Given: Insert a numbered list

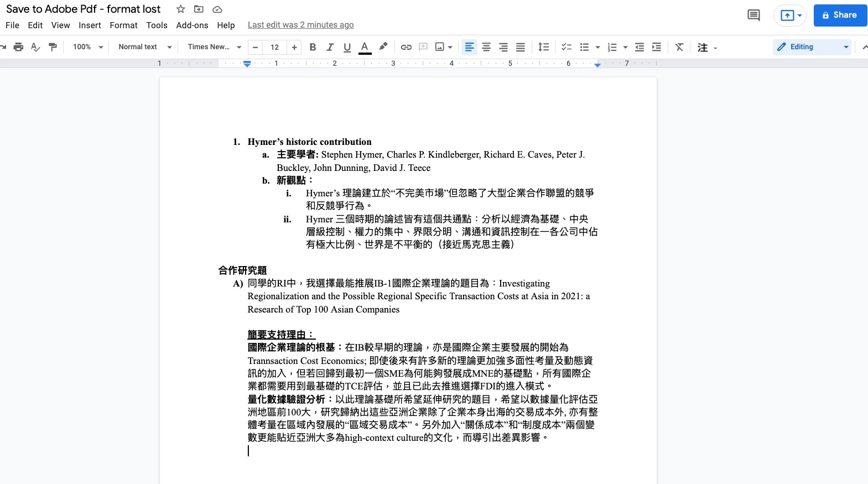Looking at the screenshot, I should [612, 47].
